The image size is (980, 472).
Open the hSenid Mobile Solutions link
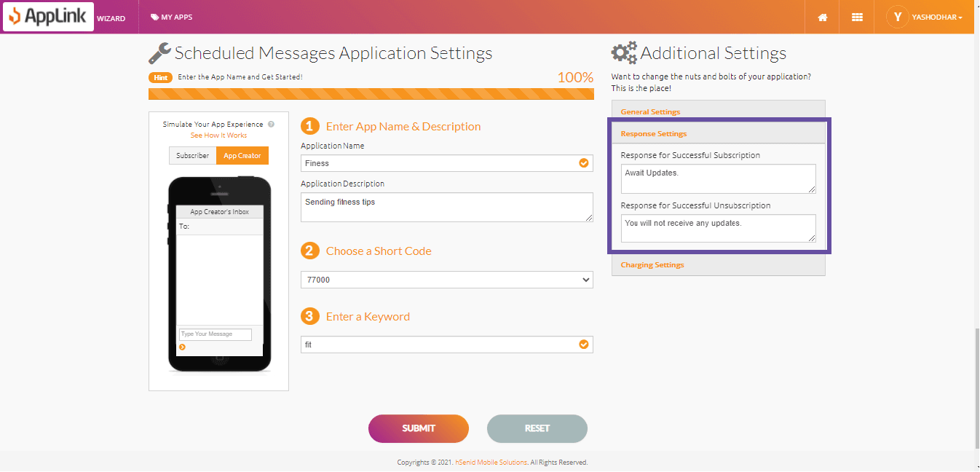pos(491,463)
